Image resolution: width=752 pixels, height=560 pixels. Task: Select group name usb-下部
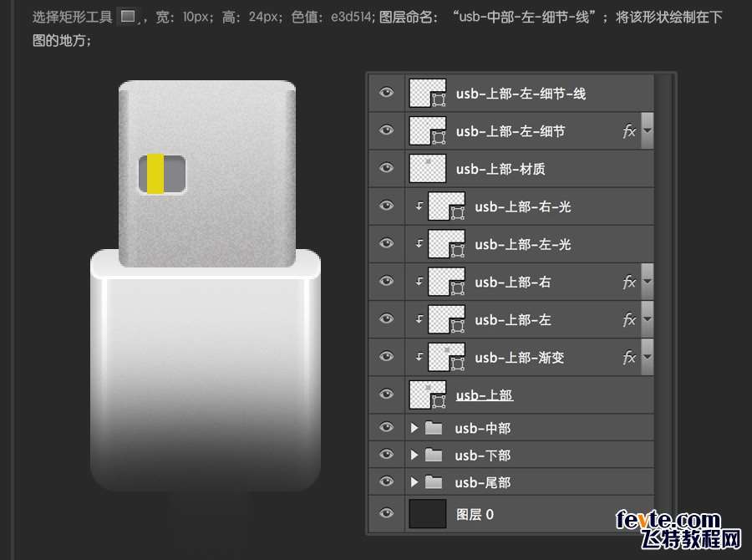click(482, 456)
